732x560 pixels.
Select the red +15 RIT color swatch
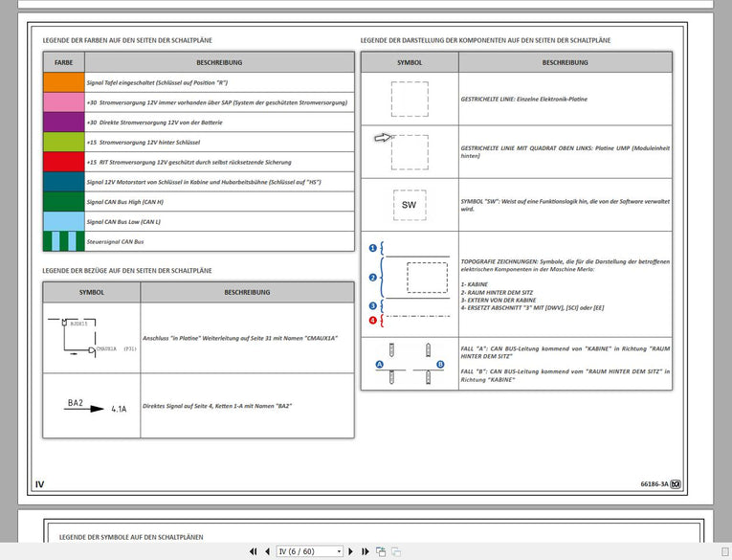(x=63, y=162)
